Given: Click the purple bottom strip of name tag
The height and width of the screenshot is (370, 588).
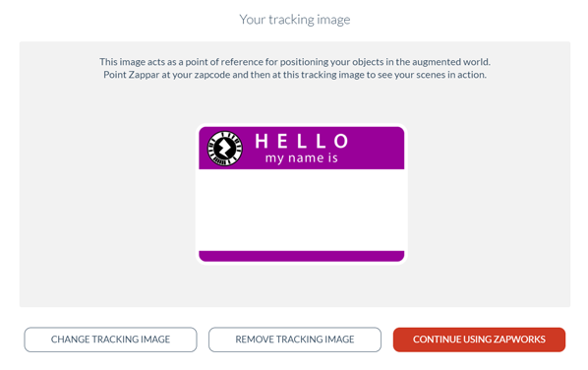Looking at the screenshot, I should pyautogui.click(x=302, y=256).
